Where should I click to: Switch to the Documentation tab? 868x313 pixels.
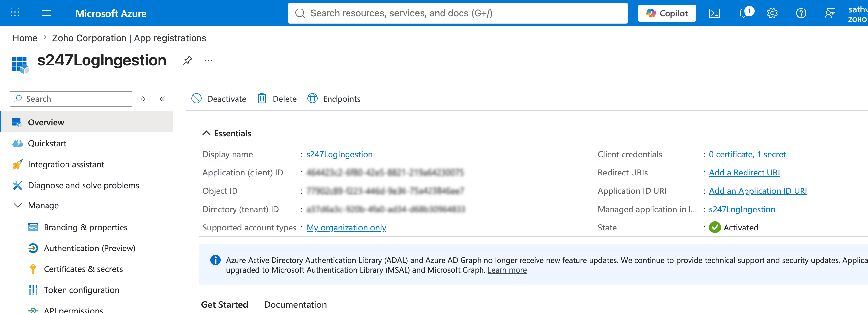click(295, 304)
